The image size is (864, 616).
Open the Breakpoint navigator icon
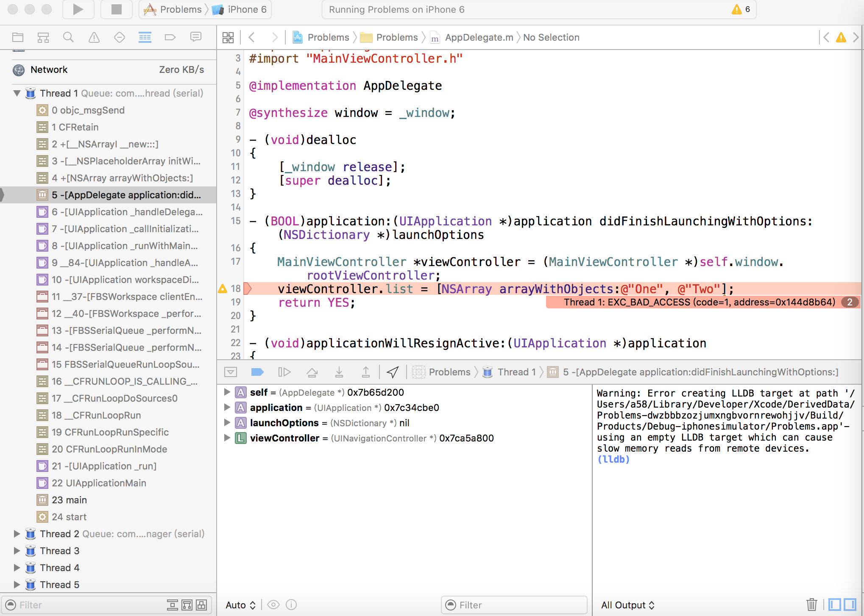(170, 37)
